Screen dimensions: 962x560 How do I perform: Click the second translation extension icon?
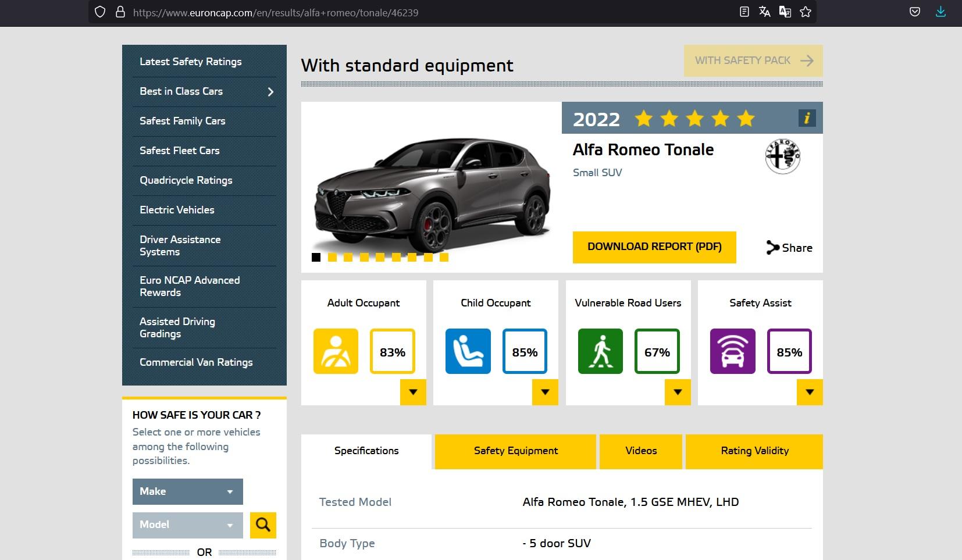785,12
